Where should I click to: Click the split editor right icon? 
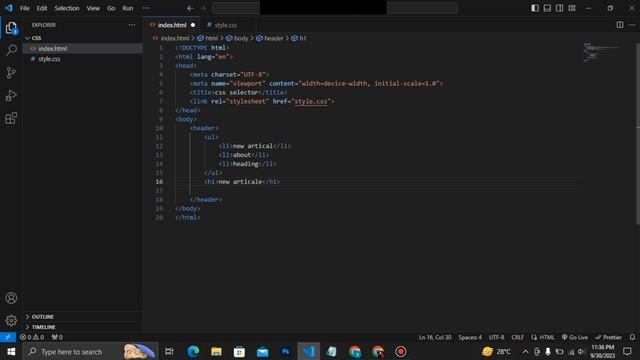[x=620, y=25]
